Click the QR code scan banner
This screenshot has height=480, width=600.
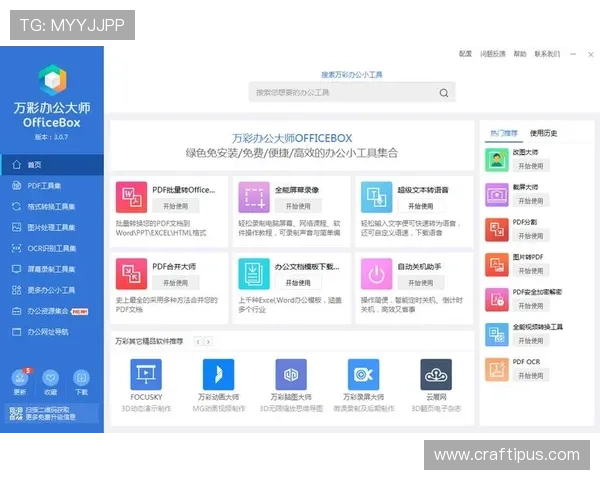pos(51,413)
